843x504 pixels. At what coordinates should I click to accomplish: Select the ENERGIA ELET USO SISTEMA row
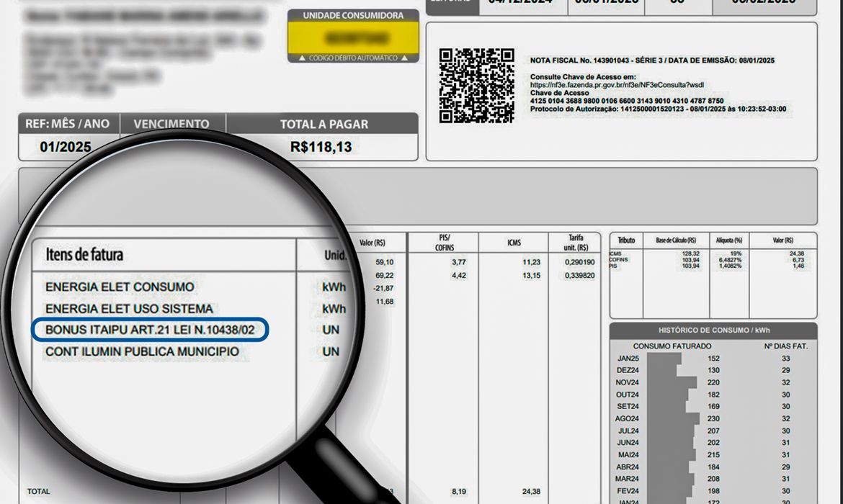(129, 309)
